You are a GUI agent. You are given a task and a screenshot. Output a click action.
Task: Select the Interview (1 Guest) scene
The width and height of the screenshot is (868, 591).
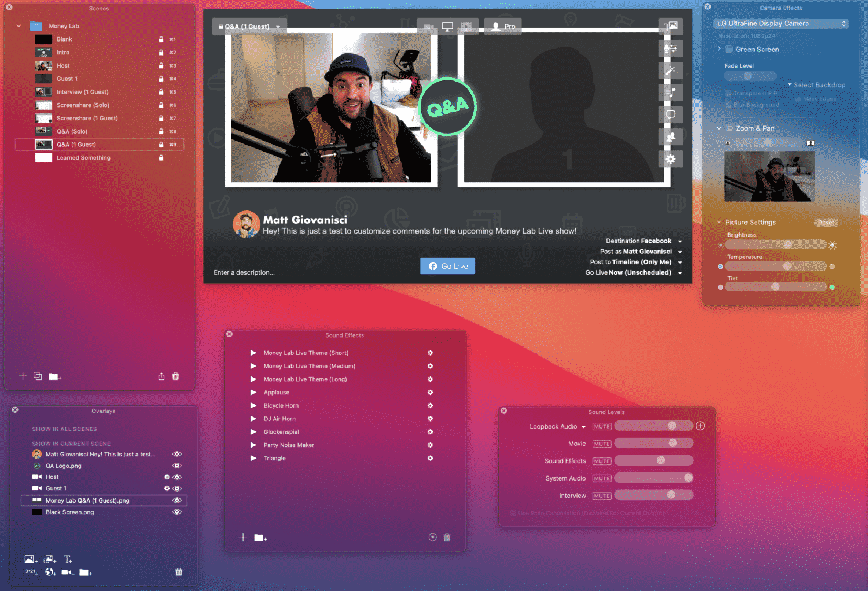pyautogui.click(x=100, y=92)
